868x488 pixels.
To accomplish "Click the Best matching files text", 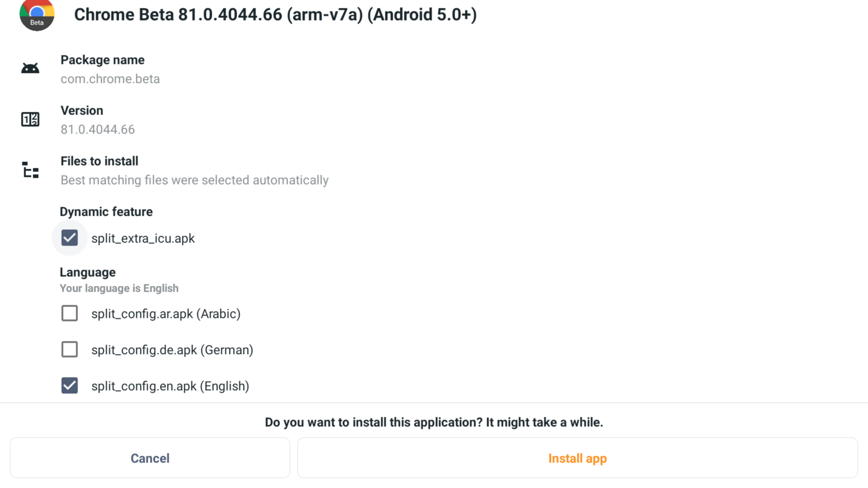I will pyautogui.click(x=194, y=180).
